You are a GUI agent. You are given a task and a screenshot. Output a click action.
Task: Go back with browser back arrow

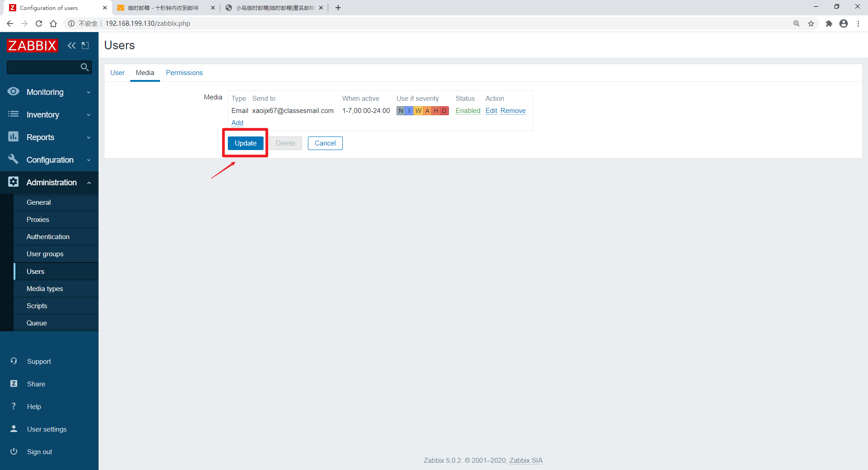(10, 23)
